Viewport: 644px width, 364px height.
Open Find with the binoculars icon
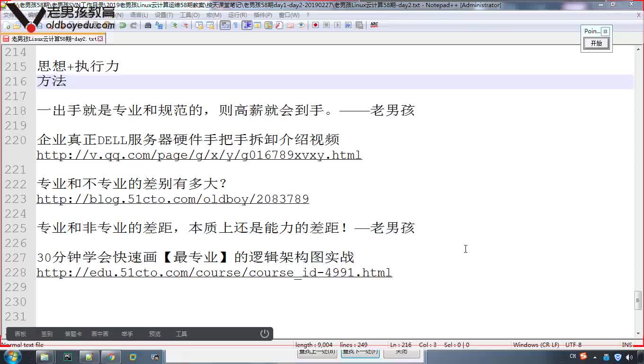(148, 25)
